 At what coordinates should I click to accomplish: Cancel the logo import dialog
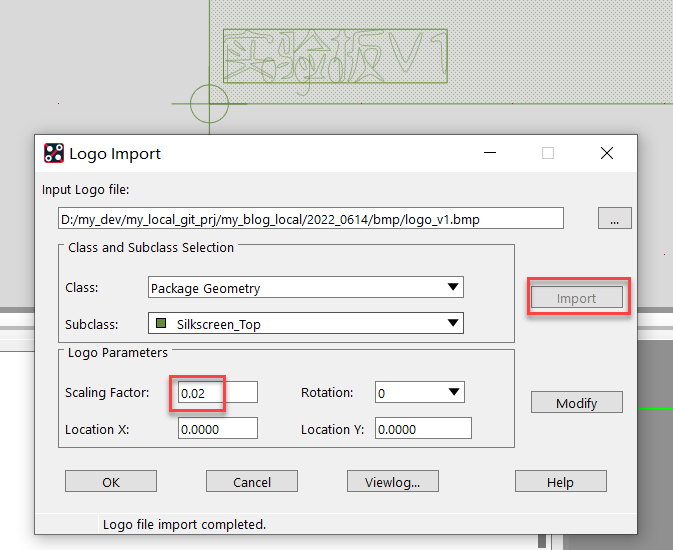(x=252, y=482)
